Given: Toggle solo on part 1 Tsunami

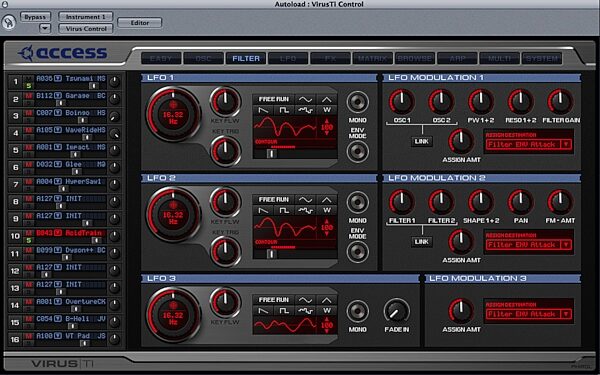Looking at the screenshot, I should pos(28,86).
